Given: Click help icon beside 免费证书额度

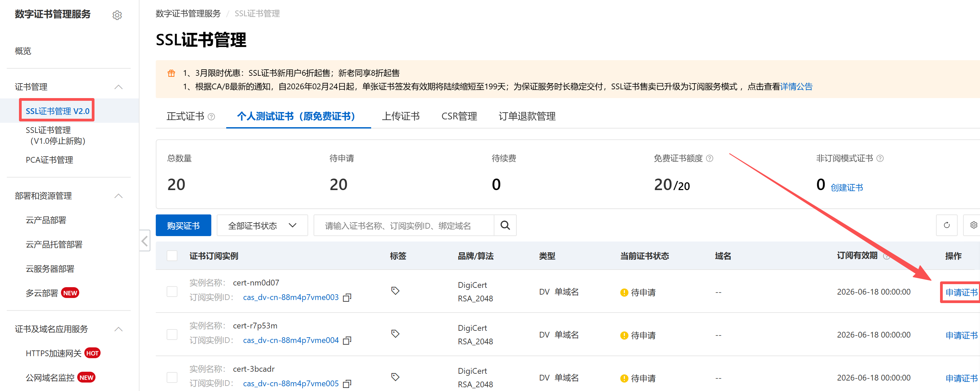Looking at the screenshot, I should click(709, 158).
